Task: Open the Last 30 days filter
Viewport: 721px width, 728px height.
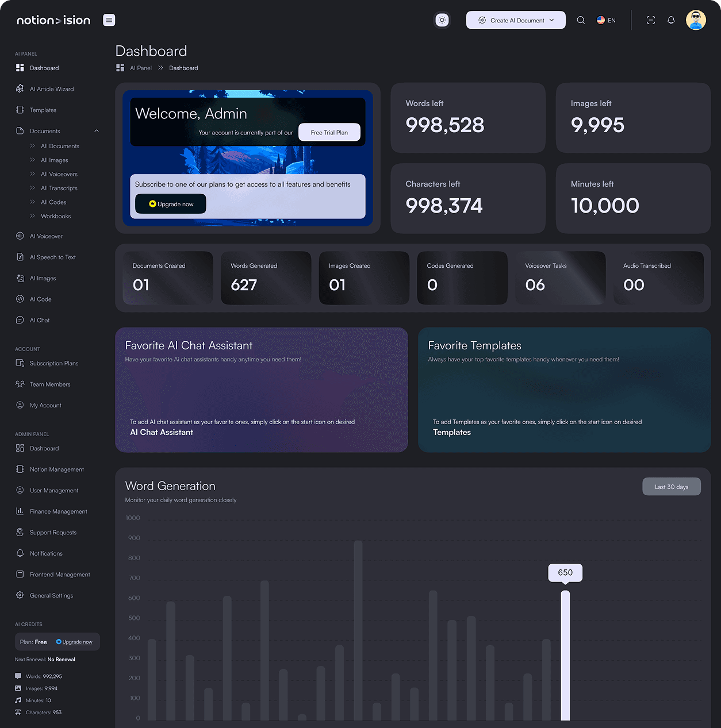Action: [671, 487]
